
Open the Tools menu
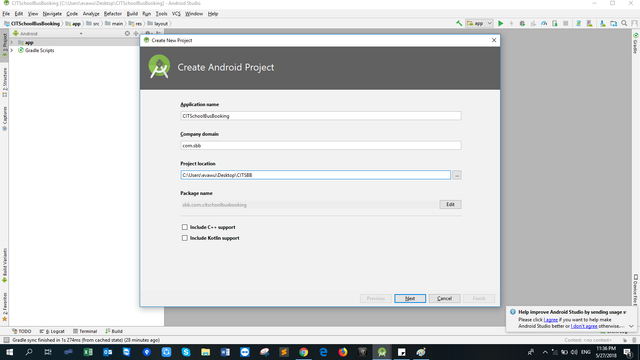click(161, 14)
